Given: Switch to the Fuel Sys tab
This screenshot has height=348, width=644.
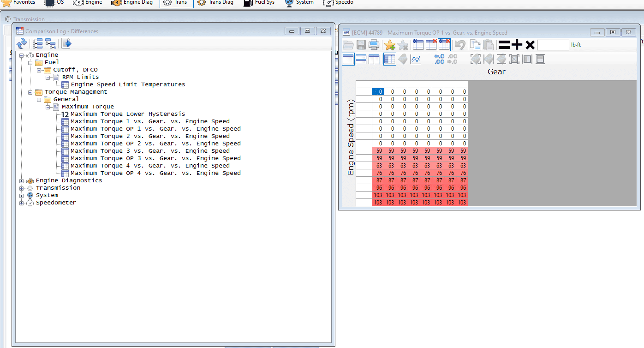Looking at the screenshot, I should pyautogui.click(x=259, y=3).
